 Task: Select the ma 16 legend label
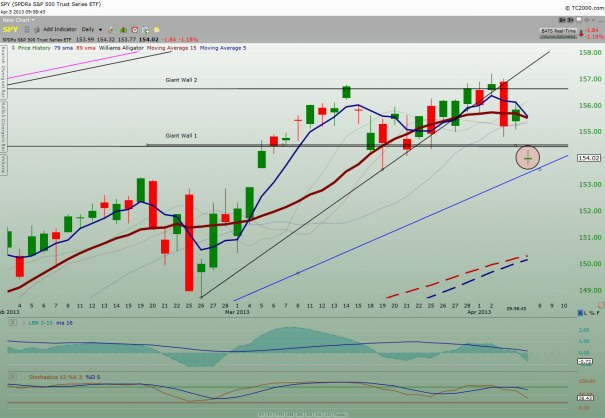pos(64,323)
